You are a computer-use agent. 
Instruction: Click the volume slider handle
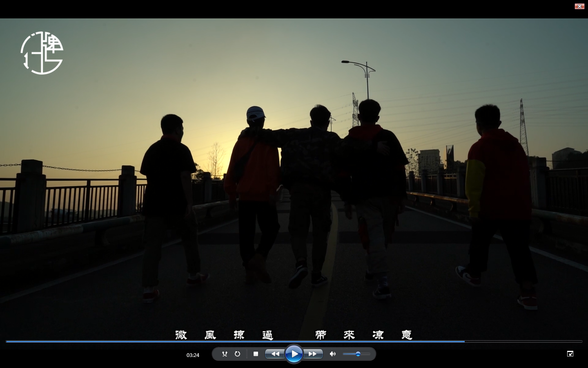(x=358, y=354)
